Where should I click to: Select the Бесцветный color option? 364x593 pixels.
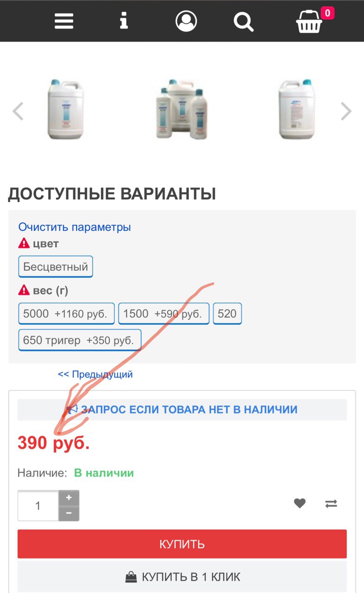(56, 267)
